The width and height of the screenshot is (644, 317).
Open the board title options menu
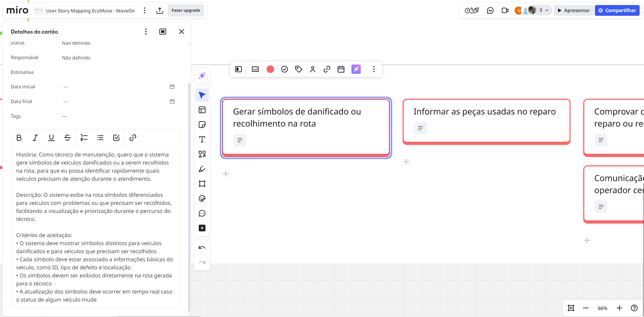145,10
